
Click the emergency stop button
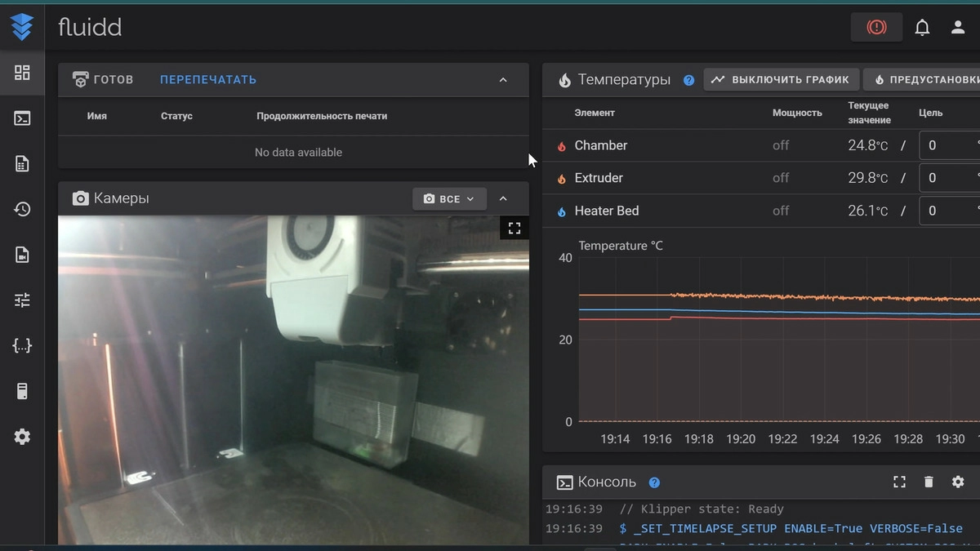[x=876, y=27]
